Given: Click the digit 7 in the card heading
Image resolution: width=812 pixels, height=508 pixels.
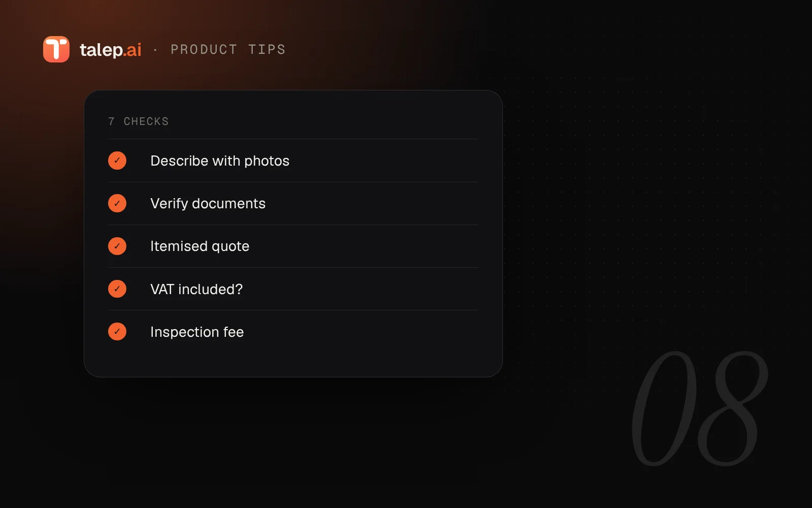Looking at the screenshot, I should [x=112, y=121].
